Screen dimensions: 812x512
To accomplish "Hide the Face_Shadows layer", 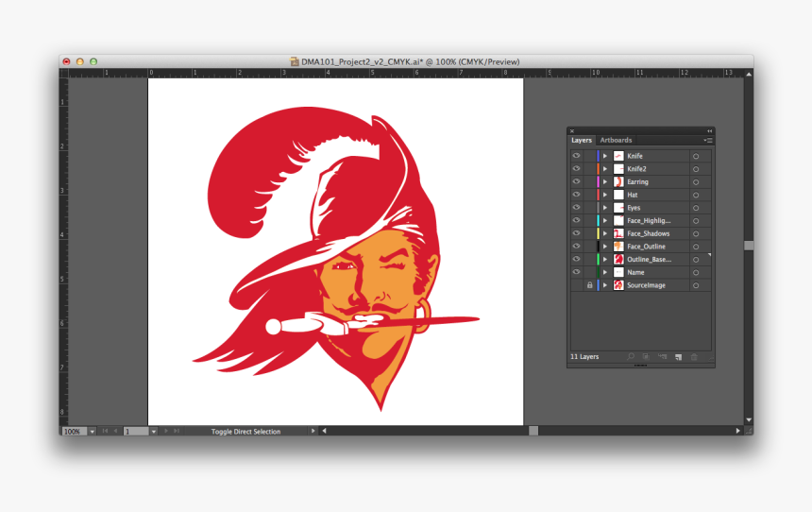I will 576,233.
